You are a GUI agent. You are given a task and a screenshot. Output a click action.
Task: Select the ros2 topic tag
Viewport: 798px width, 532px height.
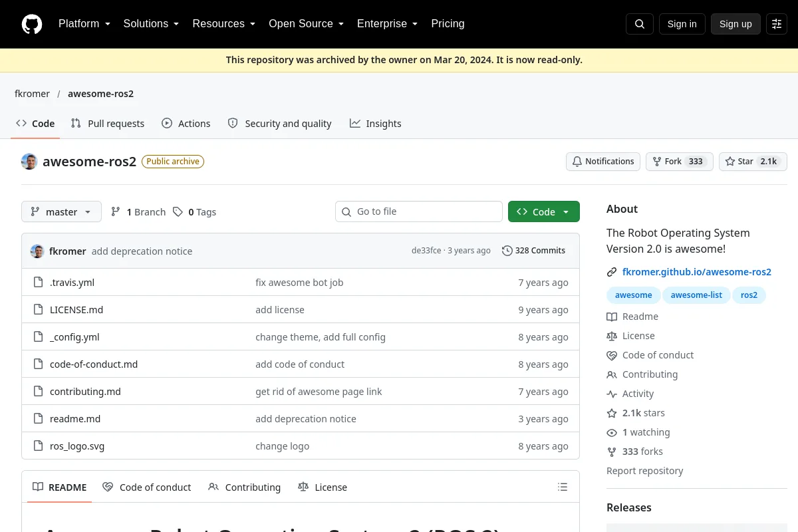pyautogui.click(x=749, y=295)
